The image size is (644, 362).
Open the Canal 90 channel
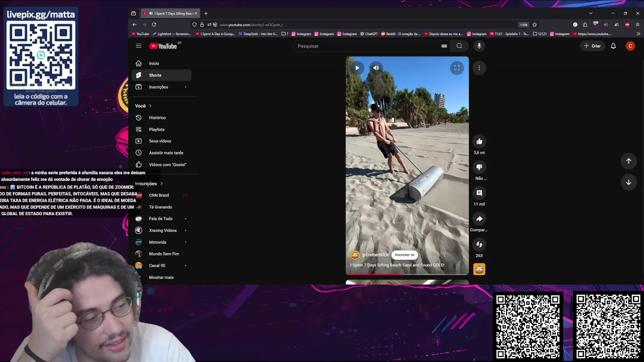(x=162, y=265)
